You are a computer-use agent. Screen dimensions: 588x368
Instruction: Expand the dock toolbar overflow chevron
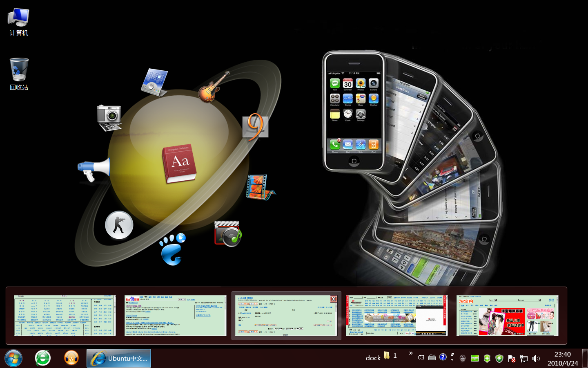click(411, 353)
